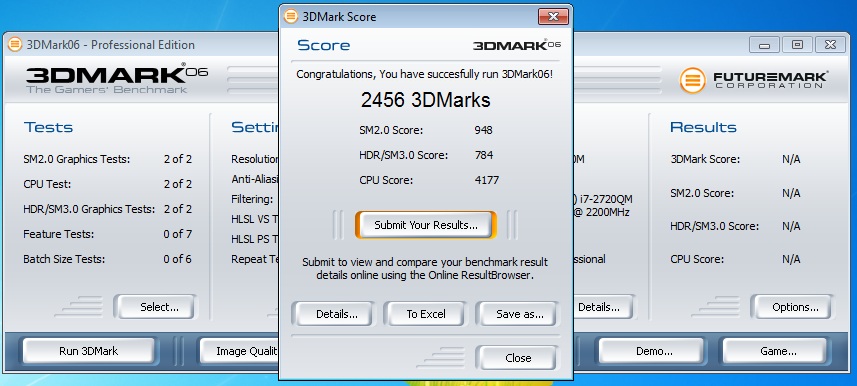
Task: Click the Online ResultBrowser description text
Action: pyautogui.click(x=425, y=268)
